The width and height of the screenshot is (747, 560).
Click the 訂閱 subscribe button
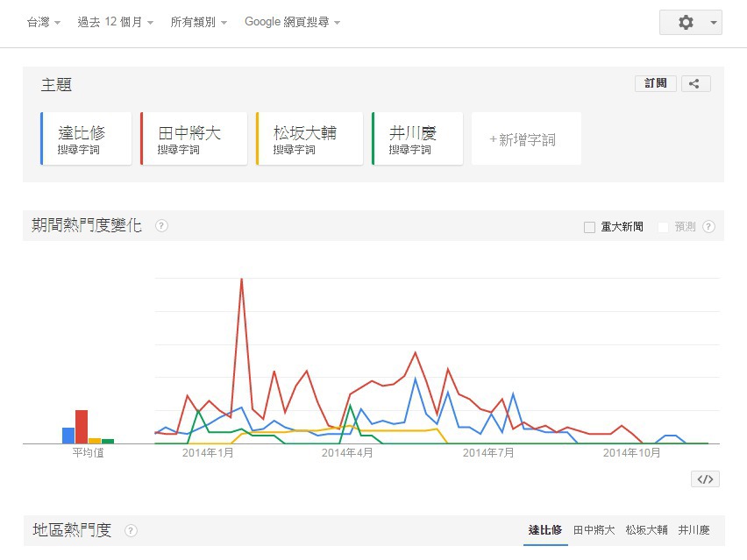(655, 84)
